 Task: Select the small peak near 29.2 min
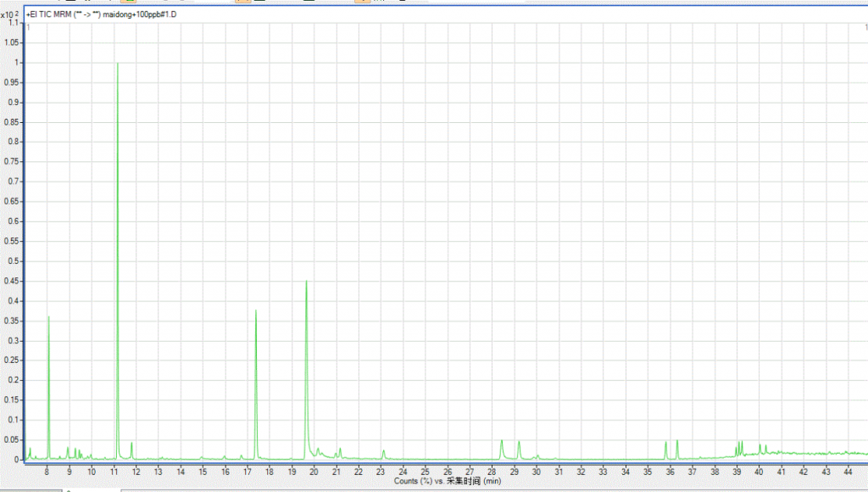[519, 442]
